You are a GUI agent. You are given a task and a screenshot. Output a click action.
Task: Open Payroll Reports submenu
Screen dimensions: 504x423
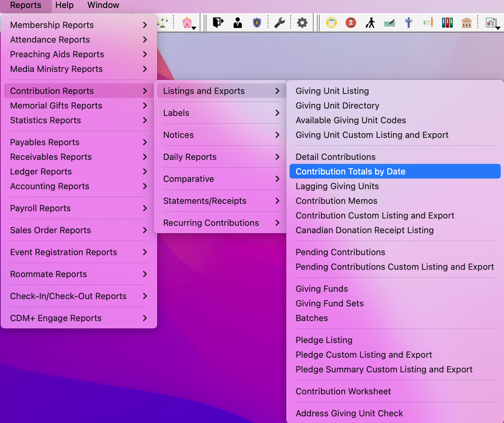[x=79, y=208]
